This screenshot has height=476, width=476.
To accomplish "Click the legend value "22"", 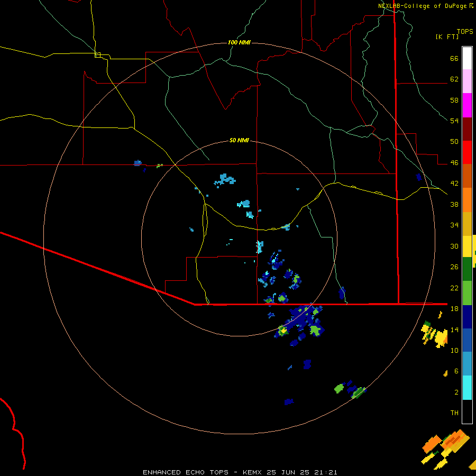I will point(454,288).
